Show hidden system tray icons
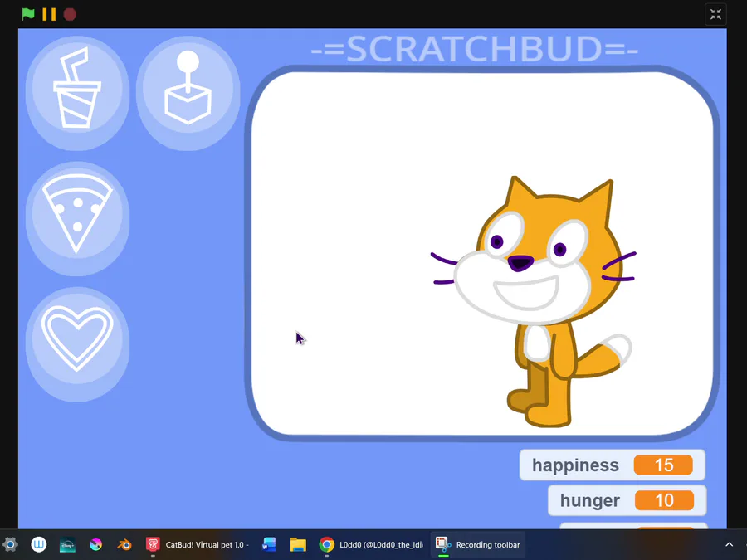Viewport: 747px width, 560px height. [x=729, y=544]
